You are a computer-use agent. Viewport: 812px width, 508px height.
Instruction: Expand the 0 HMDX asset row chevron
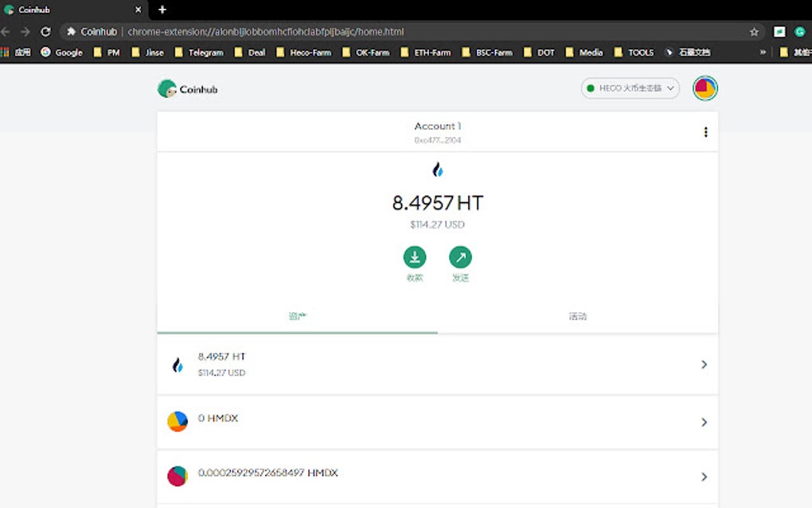pyautogui.click(x=704, y=422)
